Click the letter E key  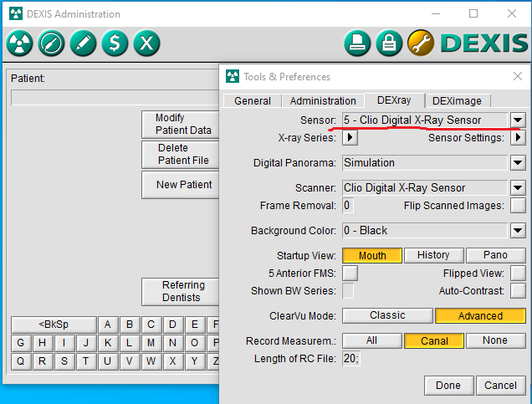(194, 325)
